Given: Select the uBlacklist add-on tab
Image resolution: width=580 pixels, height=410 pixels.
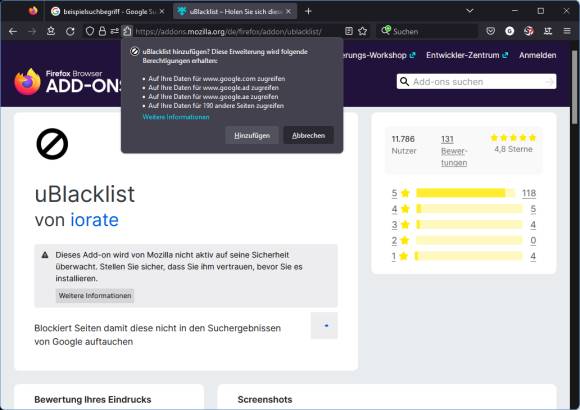Looking at the screenshot, I should 235,11.
